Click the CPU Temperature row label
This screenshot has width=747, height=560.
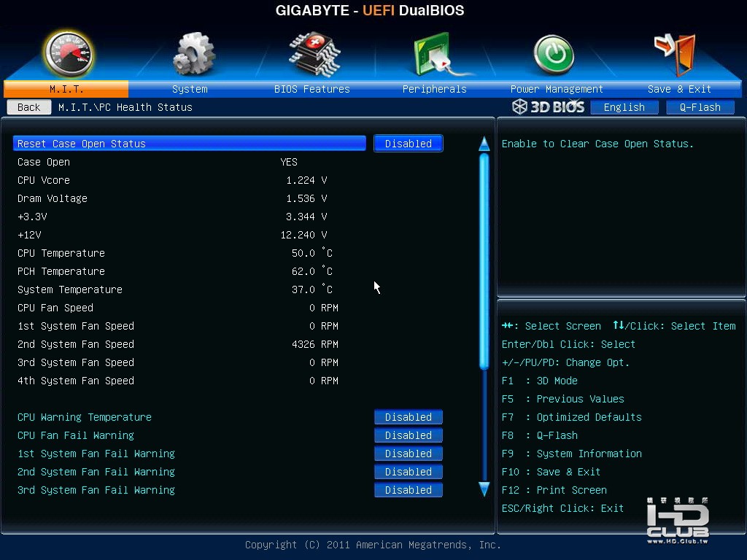click(x=61, y=253)
